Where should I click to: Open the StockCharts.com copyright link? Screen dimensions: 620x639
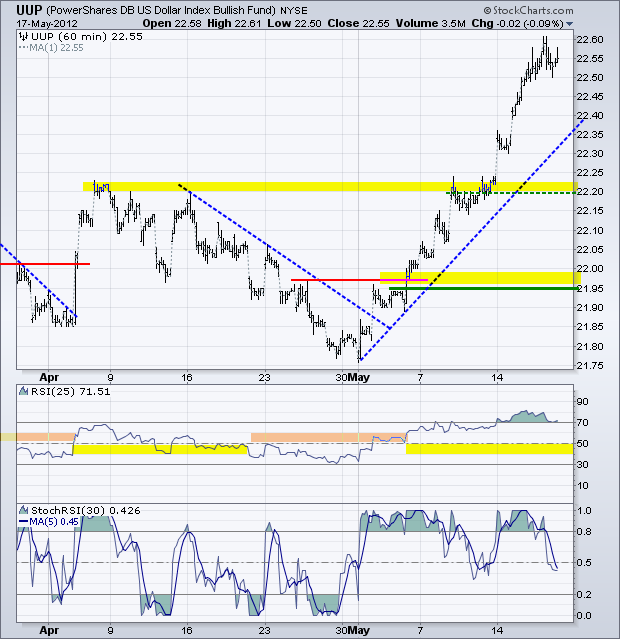pyautogui.click(x=528, y=10)
